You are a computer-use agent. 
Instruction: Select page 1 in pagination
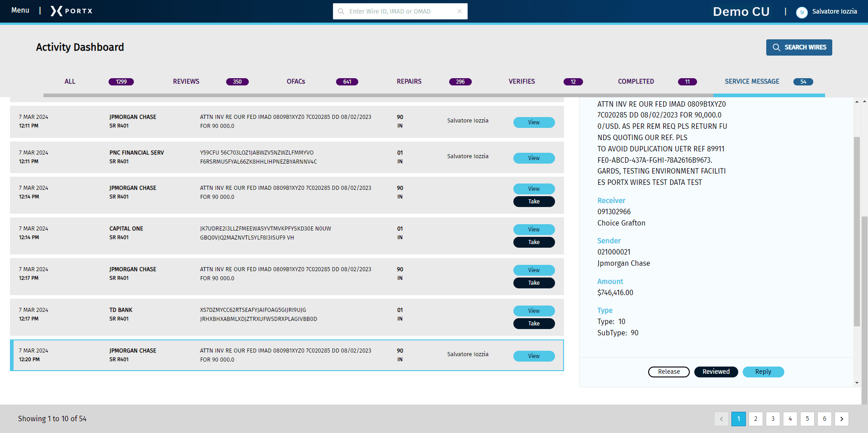(739, 419)
